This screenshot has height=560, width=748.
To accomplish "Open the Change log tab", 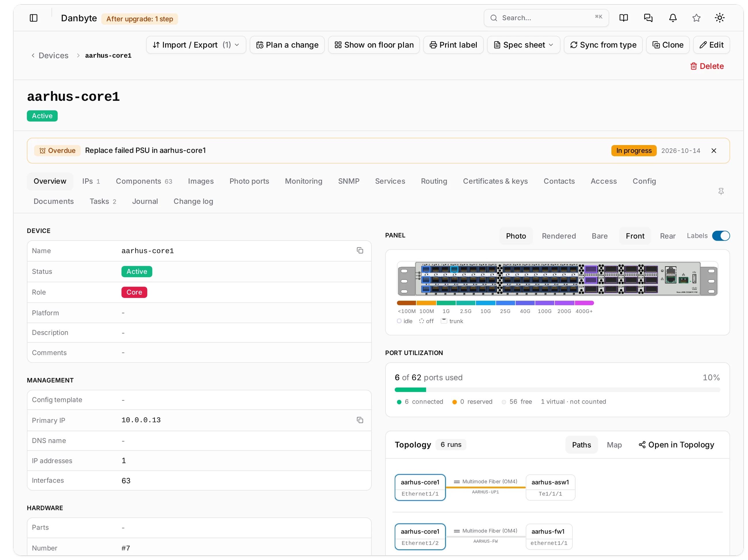I will (193, 201).
